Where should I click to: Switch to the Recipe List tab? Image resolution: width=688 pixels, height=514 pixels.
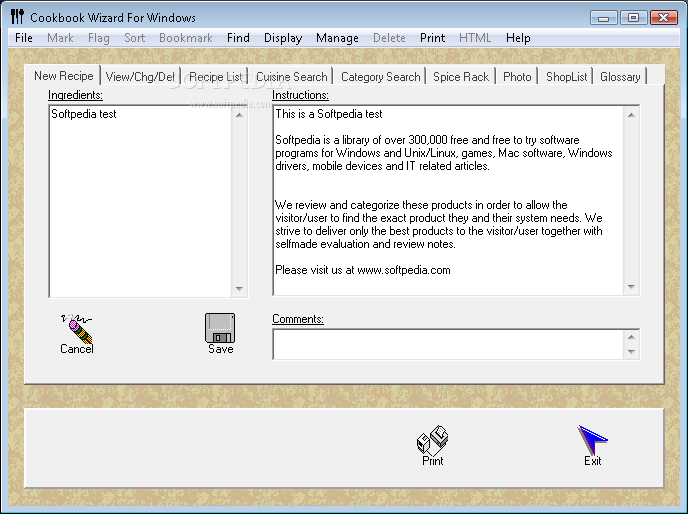click(215, 77)
